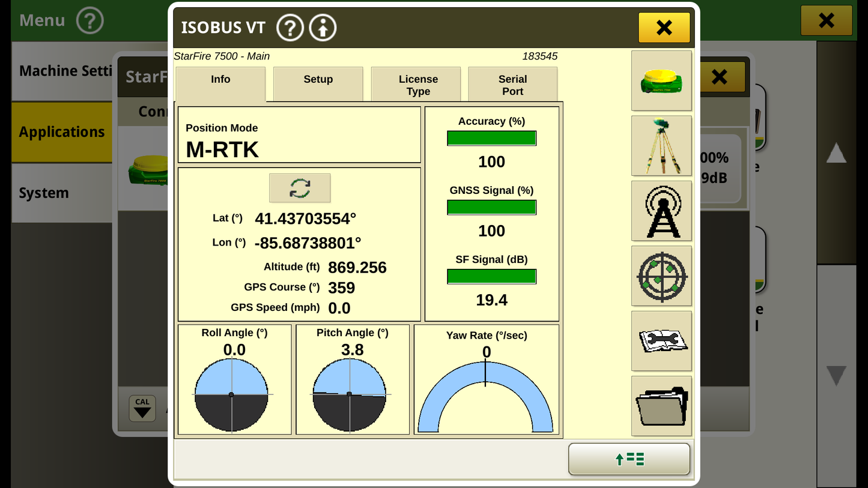Click the Position Mode label
This screenshot has height=488, width=868.
[222, 128]
